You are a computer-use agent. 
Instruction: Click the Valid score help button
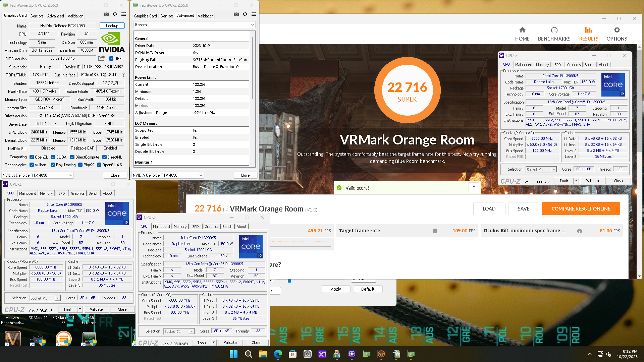tap(474, 188)
